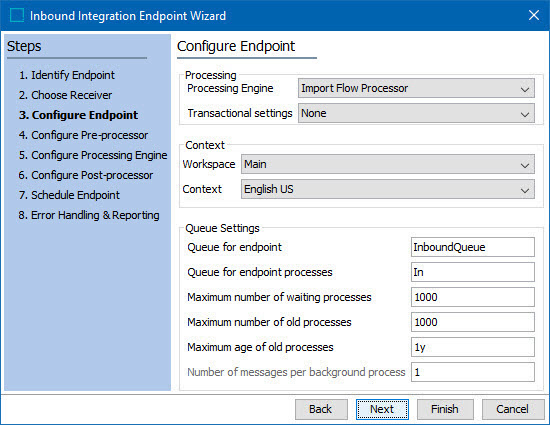Open step 5 Configure Processing Engine
550x425 pixels.
pos(93,155)
